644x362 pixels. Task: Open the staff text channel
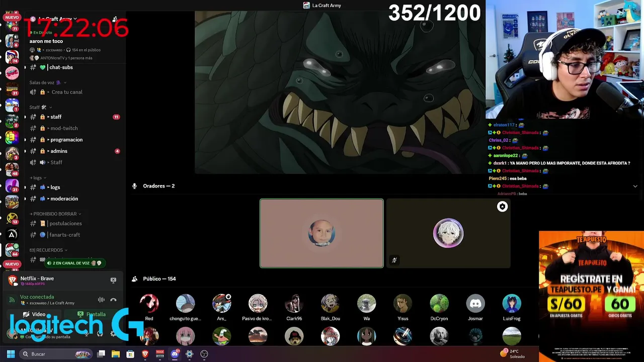(x=56, y=117)
